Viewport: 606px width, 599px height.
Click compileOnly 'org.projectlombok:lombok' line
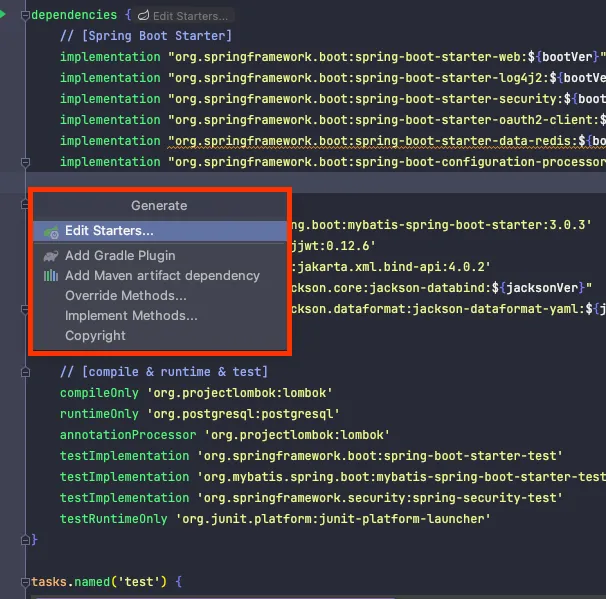(196, 393)
